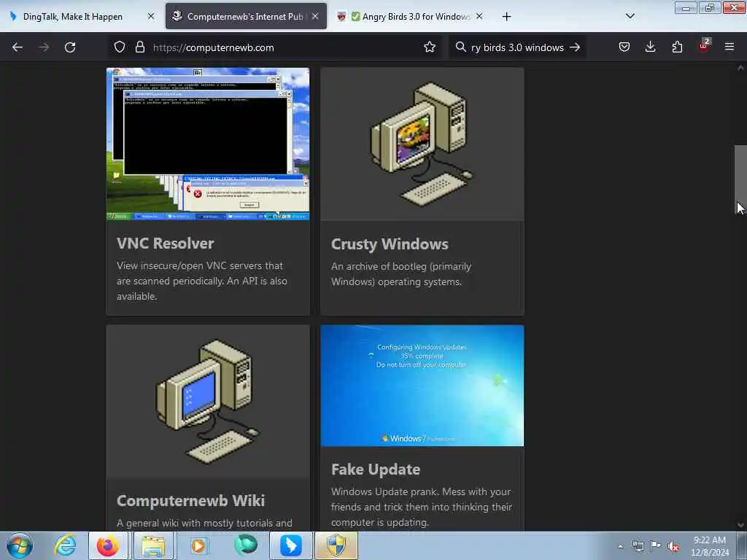View site security padlock info
747x560 pixels.
click(x=139, y=47)
